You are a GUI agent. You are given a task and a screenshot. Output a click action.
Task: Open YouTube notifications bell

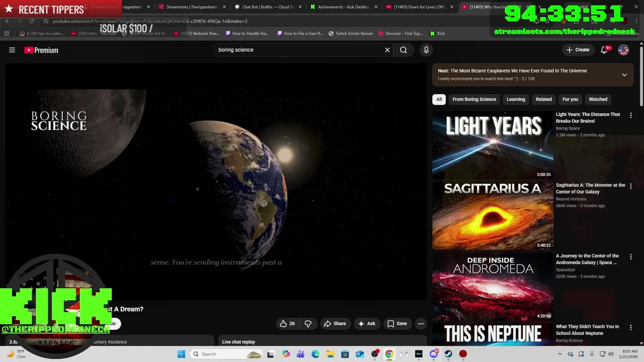click(605, 50)
